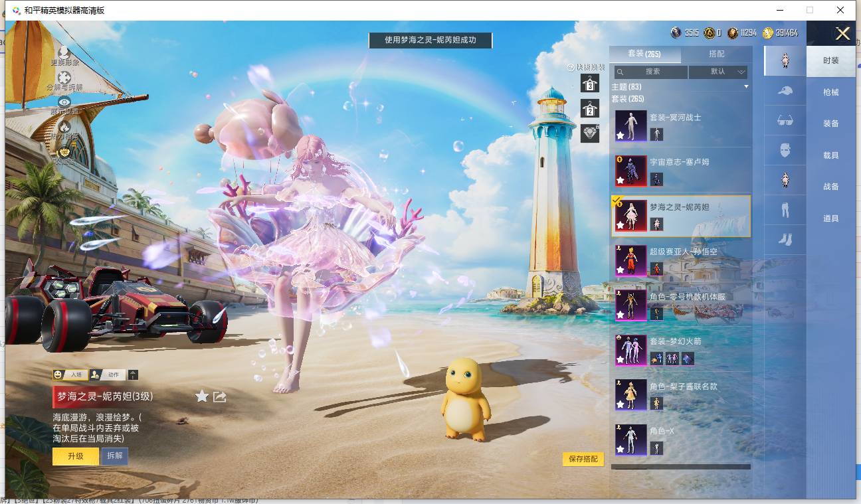Toggle the favorite star next to 梦海之灵-妮芮妲
Image resolution: width=861 pixels, height=504 pixels.
[x=202, y=396]
